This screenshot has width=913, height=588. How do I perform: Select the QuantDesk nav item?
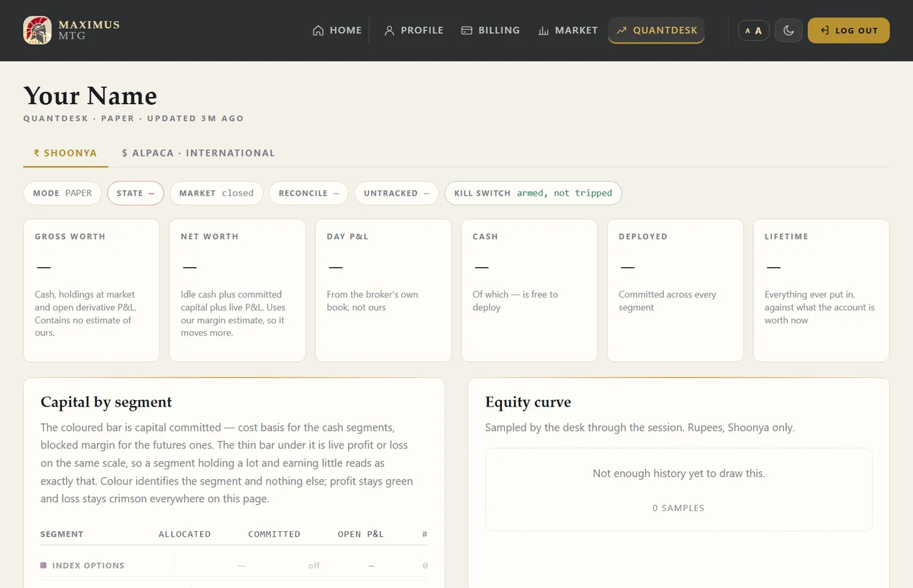point(656,30)
